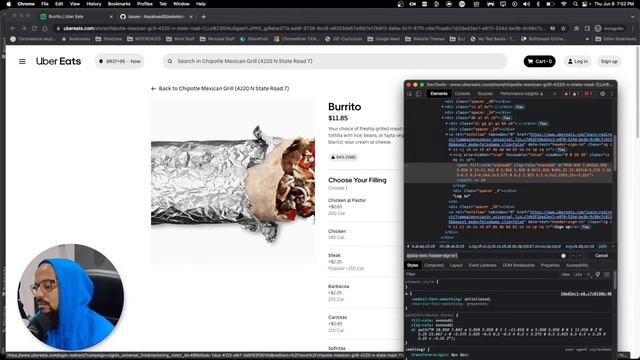Select the Chicken al Pastor filling
Screen dimensions: 640x360
[347, 207]
